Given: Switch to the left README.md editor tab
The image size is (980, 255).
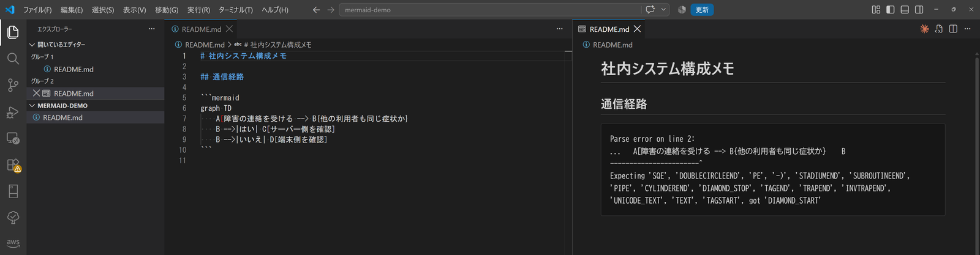Looking at the screenshot, I should tap(201, 29).
